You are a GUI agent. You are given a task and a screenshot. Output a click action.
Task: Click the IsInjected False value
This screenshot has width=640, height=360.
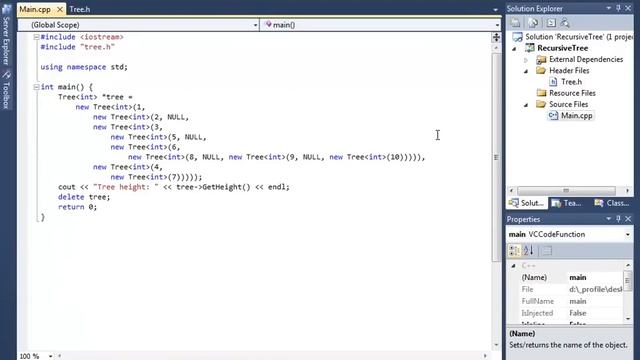(578, 313)
